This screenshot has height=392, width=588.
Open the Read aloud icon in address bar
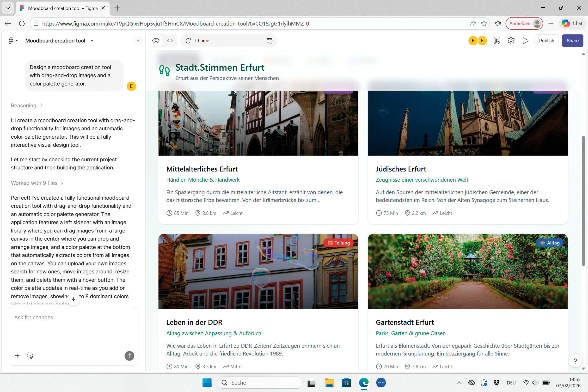click(473, 23)
